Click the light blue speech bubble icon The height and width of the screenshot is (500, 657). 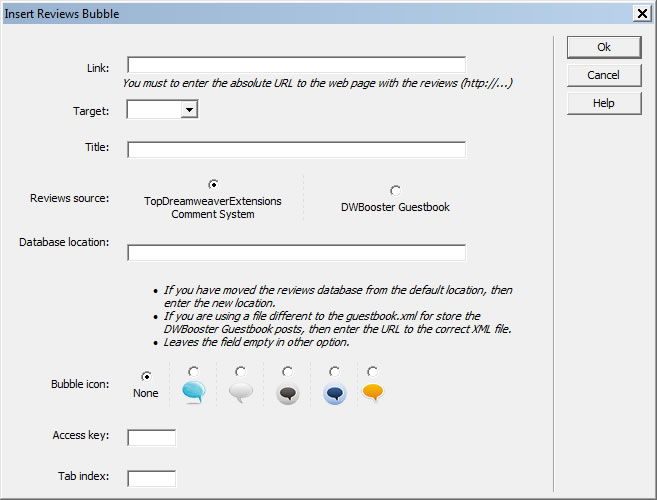(193, 393)
